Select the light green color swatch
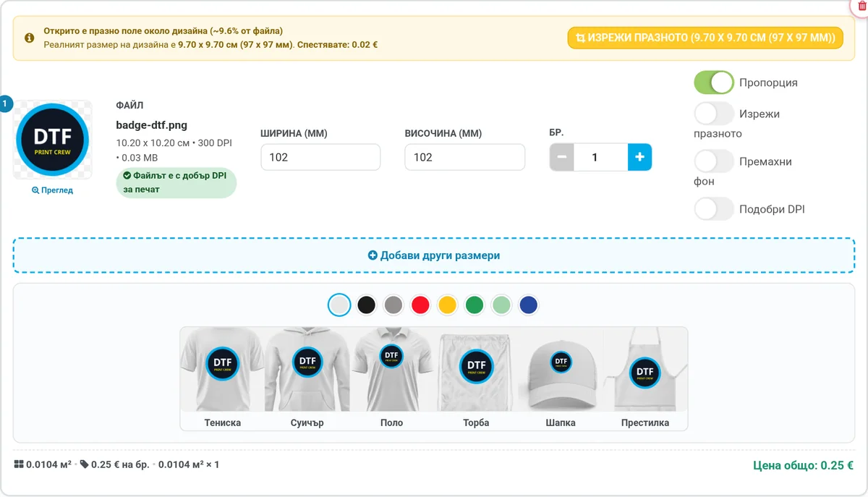 [502, 305]
